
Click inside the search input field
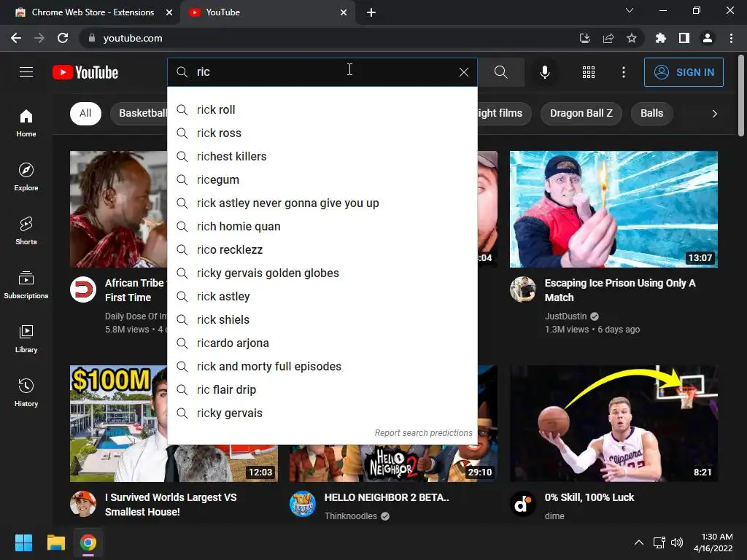pos(324,72)
